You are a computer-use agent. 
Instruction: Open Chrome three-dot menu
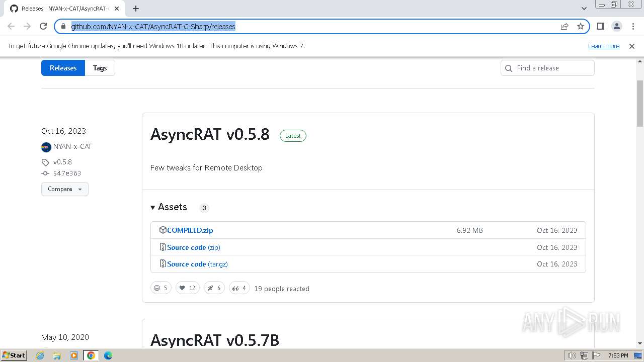point(633,26)
